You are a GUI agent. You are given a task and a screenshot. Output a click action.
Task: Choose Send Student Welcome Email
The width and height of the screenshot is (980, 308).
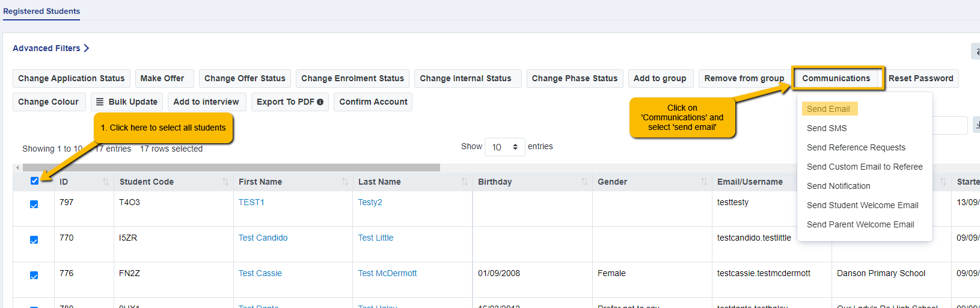[863, 205]
